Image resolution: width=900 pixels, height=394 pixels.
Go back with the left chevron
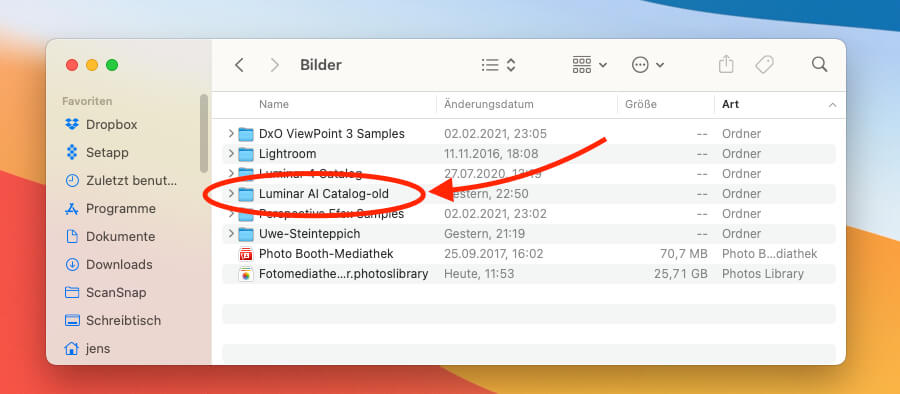pyautogui.click(x=239, y=65)
